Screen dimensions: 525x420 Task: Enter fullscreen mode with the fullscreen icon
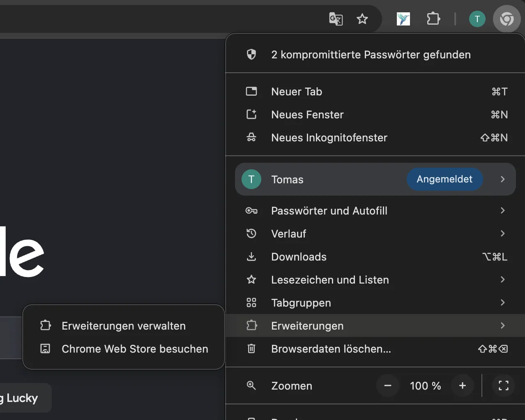(503, 385)
